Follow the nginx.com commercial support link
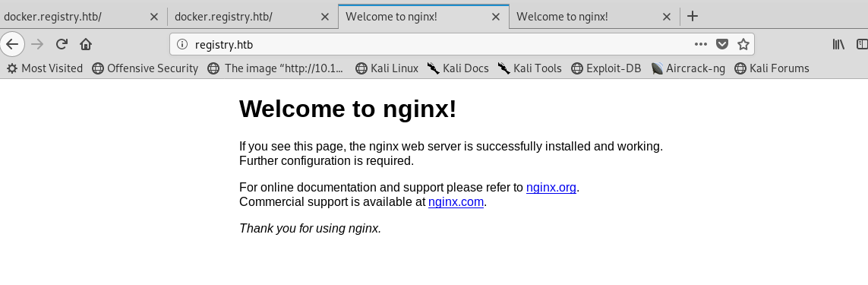 tap(456, 202)
